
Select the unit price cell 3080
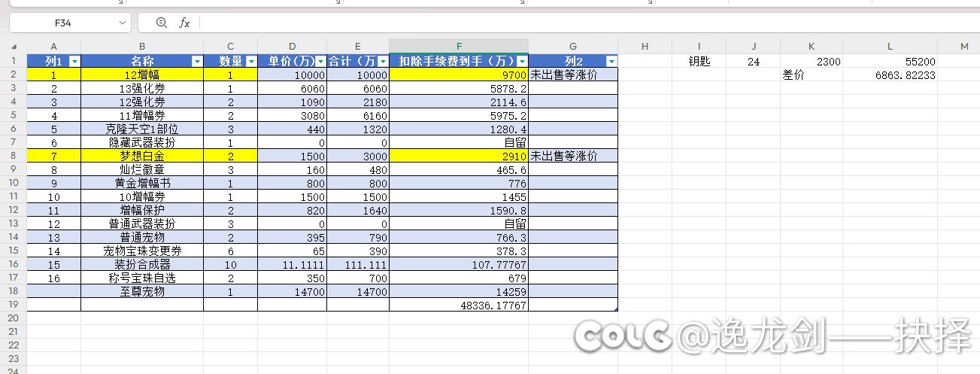(292, 115)
